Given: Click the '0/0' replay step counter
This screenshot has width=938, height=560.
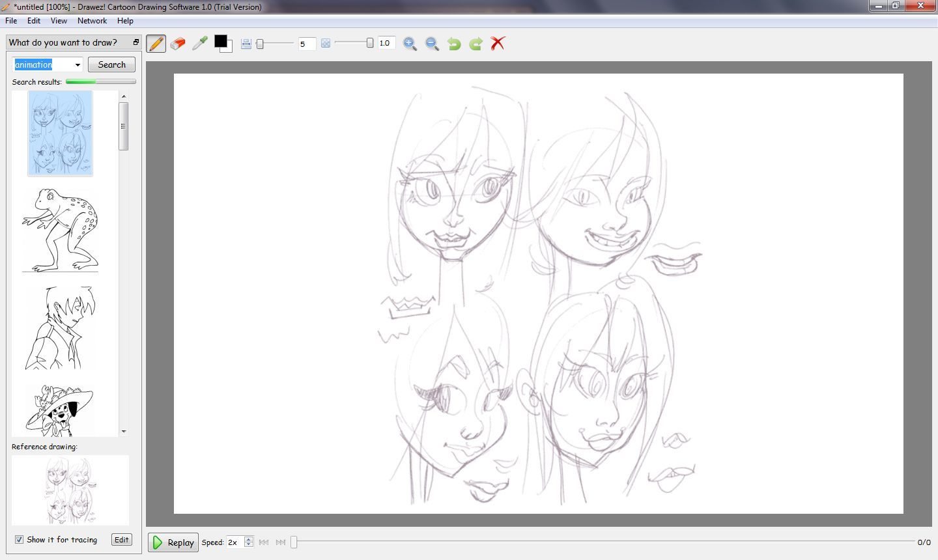Looking at the screenshot, I should tap(924, 542).
